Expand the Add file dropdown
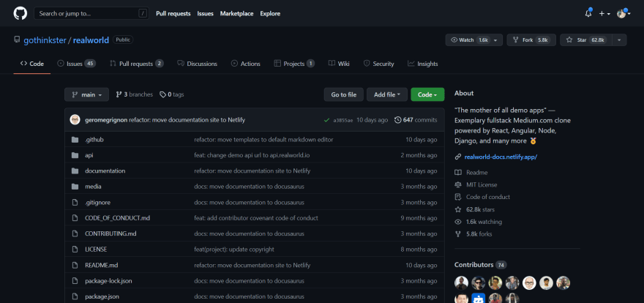Screen dimensions: 644x303 (387, 94)
